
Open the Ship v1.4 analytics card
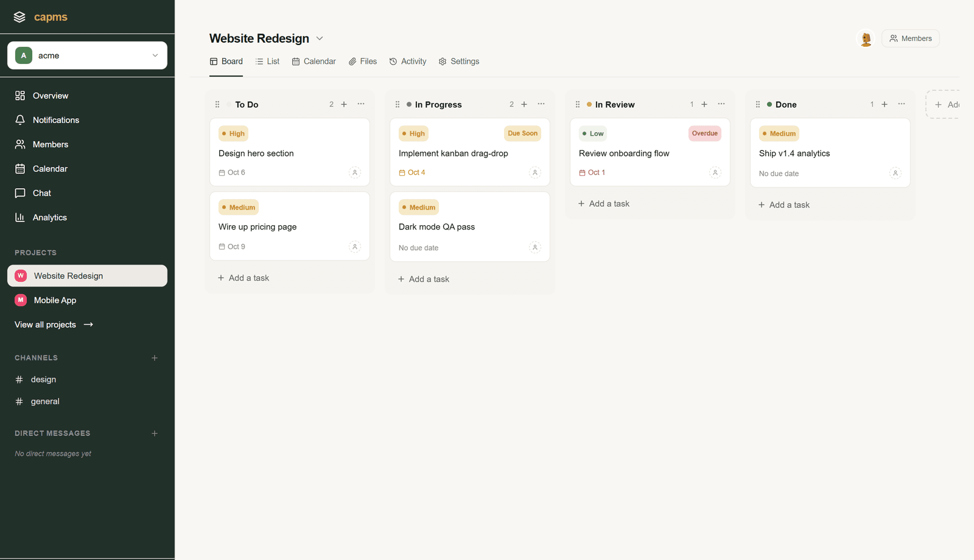(x=830, y=153)
